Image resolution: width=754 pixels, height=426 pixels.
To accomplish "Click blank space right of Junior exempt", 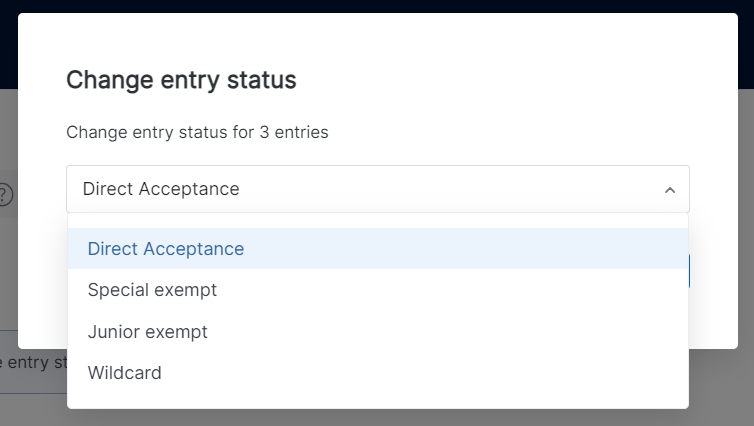I will 447,332.
